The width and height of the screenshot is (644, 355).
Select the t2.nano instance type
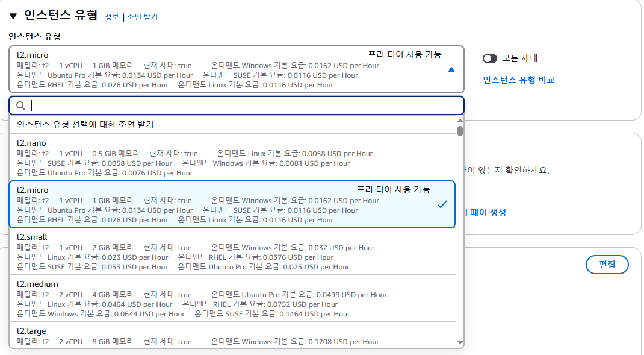(232, 157)
